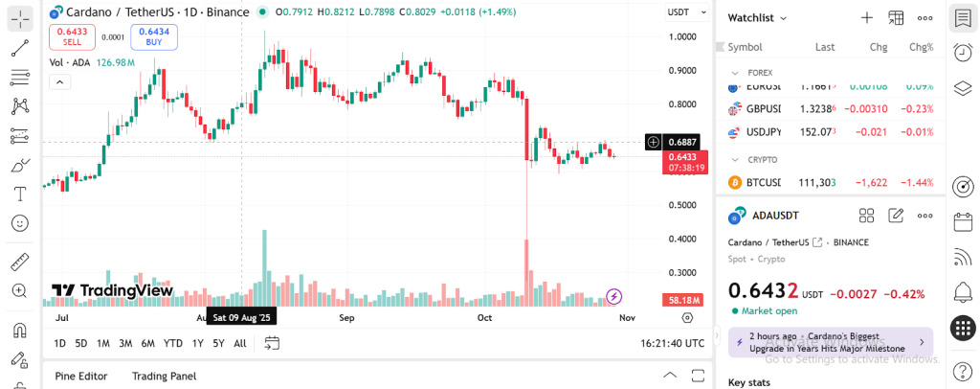Screen dimensions: 980x389
Task: Select the ruler measure tool
Action: (20, 262)
